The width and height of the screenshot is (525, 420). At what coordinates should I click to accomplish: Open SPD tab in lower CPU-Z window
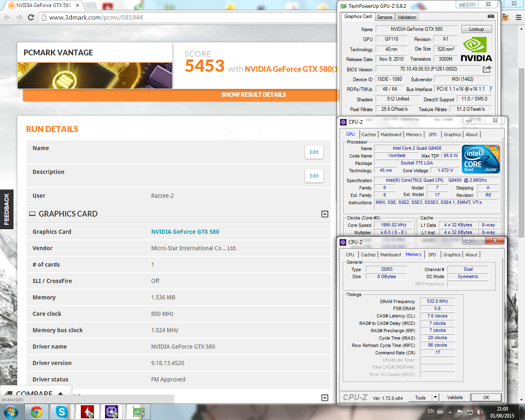click(432, 255)
